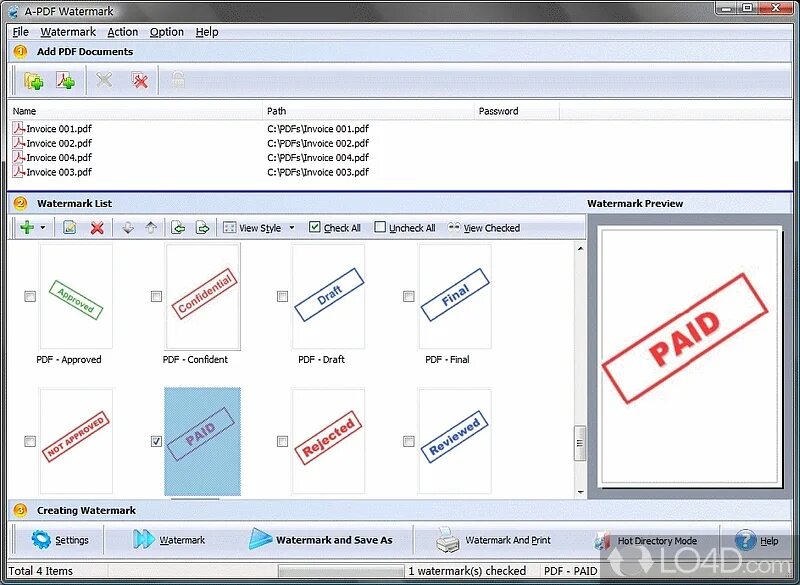Screen dimensions: 800x585
Task: Click Hot Directory Mode button
Action: click(x=646, y=541)
